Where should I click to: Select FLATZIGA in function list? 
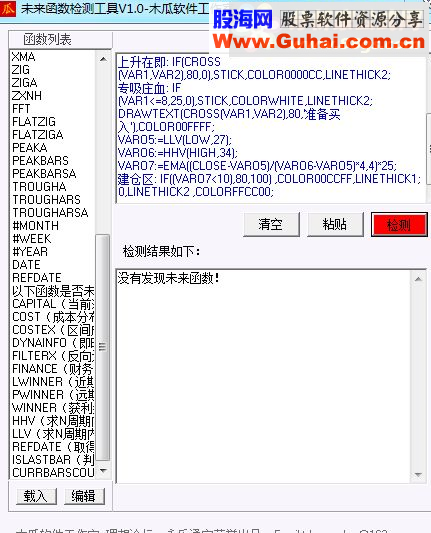[37, 135]
